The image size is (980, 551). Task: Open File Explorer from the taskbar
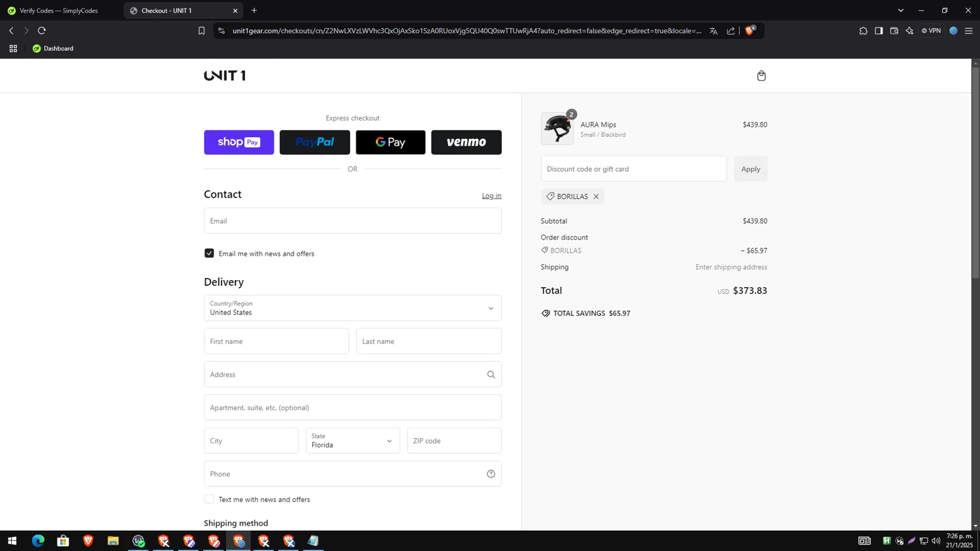113,541
